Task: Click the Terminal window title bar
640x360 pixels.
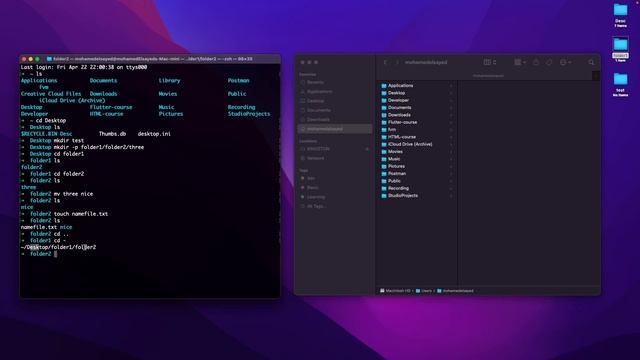Action: pos(150,59)
